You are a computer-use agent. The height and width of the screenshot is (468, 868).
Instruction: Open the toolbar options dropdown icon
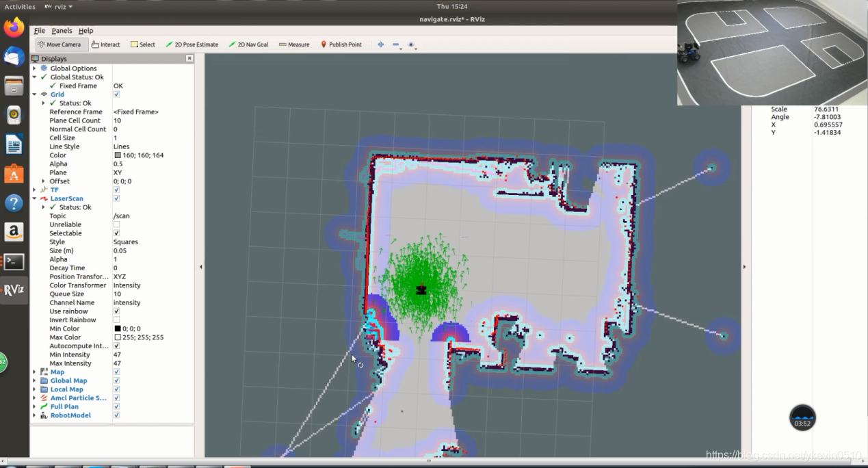412,45
